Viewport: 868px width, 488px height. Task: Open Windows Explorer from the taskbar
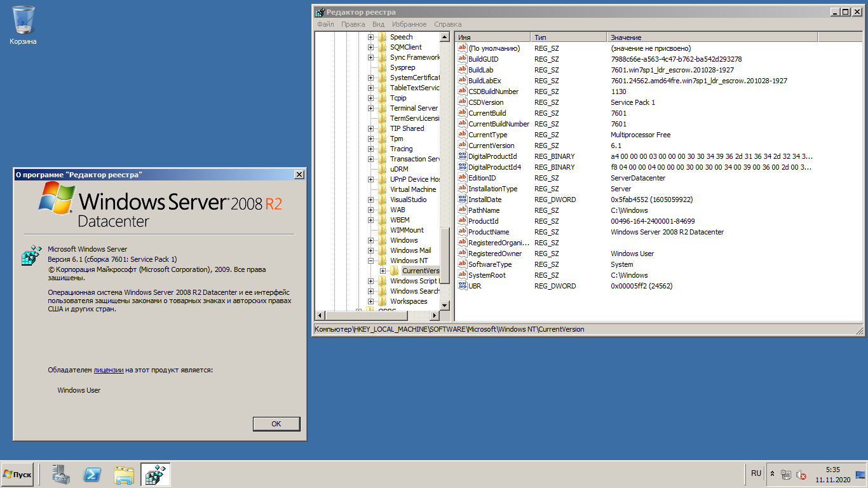pos(124,475)
